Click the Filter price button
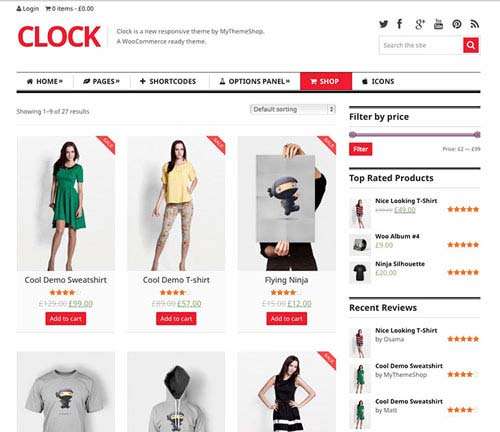500x432 pixels. pos(361,149)
